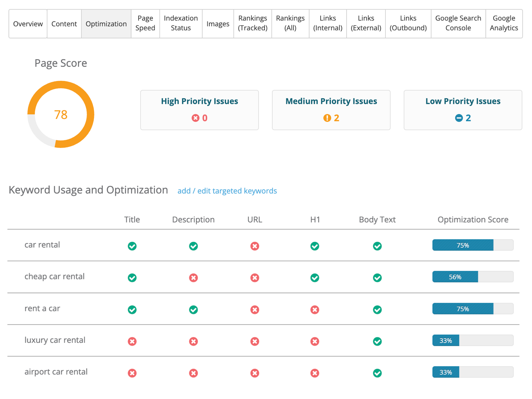Select the Optimization tab

(x=106, y=24)
